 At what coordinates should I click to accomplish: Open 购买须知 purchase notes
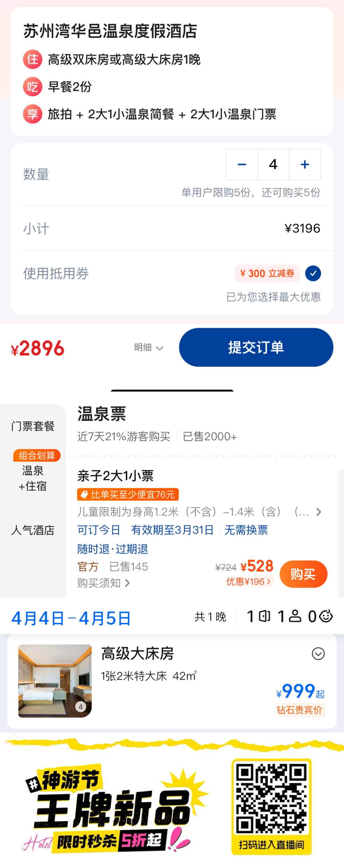pos(104,583)
